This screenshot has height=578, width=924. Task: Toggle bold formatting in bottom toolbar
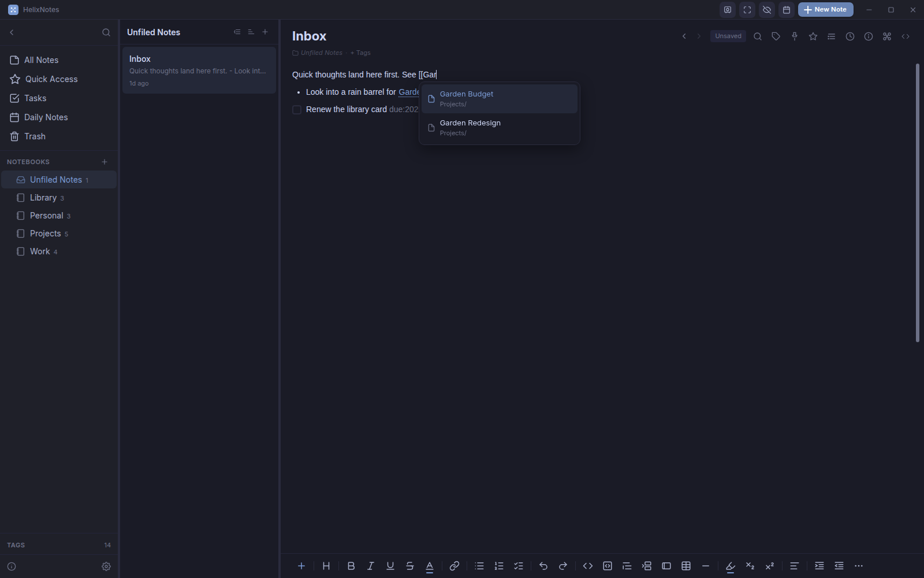(x=351, y=566)
